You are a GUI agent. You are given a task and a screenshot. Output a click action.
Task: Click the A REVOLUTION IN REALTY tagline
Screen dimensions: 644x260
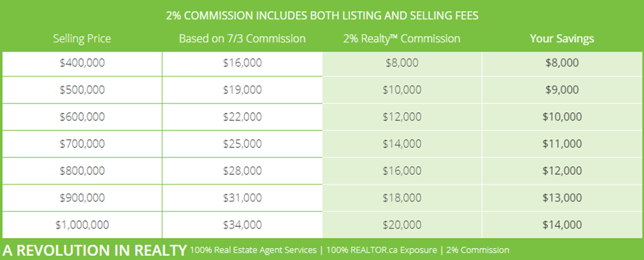click(x=95, y=250)
